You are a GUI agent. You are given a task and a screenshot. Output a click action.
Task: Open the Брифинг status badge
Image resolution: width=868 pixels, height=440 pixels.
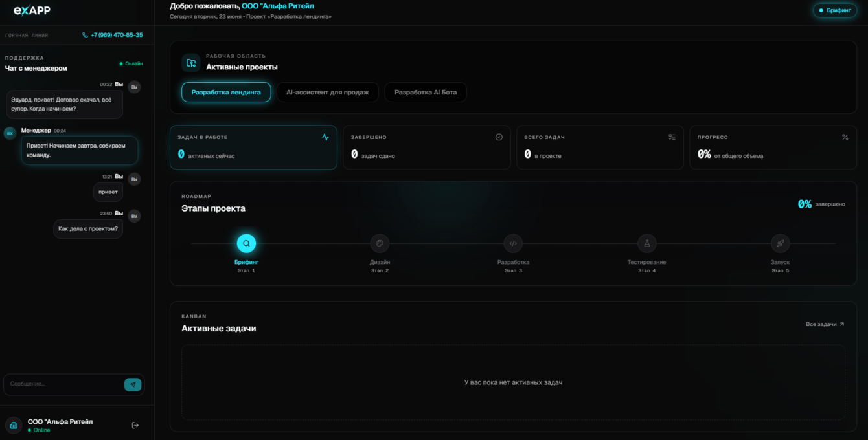point(835,10)
